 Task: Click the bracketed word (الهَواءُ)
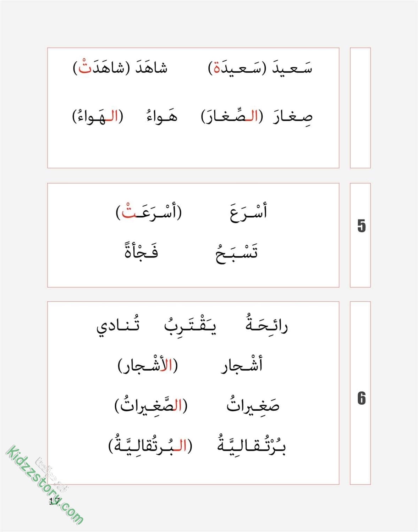click(x=98, y=115)
